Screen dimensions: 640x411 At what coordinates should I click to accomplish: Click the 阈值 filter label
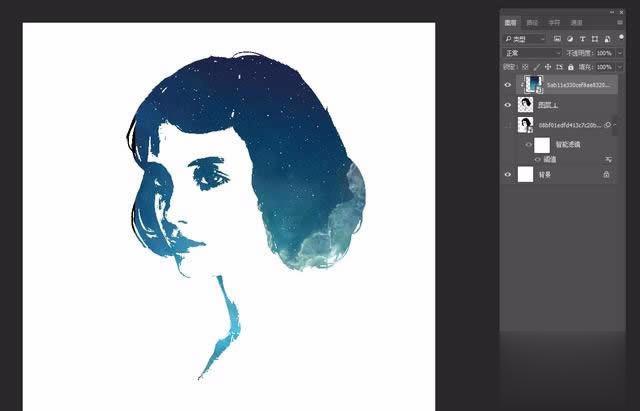pos(550,160)
